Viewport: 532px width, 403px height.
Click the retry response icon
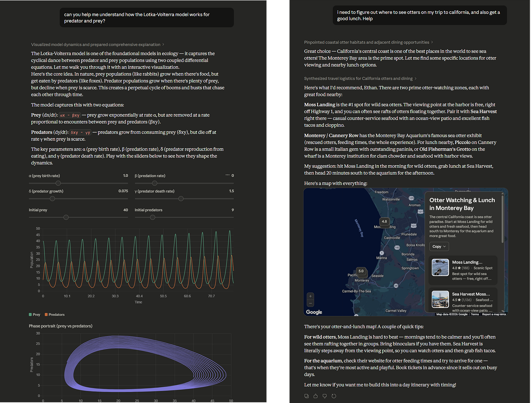(334, 396)
